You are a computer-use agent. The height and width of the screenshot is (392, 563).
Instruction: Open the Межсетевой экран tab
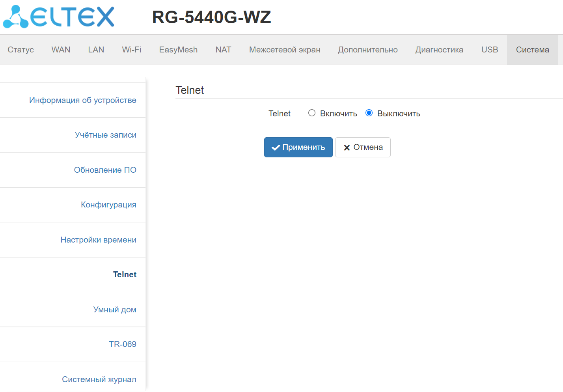click(x=285, y=50)
